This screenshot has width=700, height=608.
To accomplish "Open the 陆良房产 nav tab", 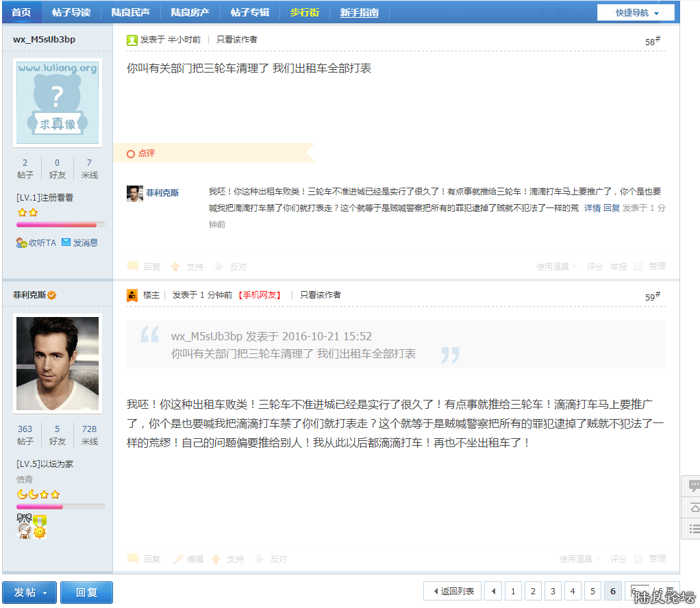I will [x=190, y=12].
